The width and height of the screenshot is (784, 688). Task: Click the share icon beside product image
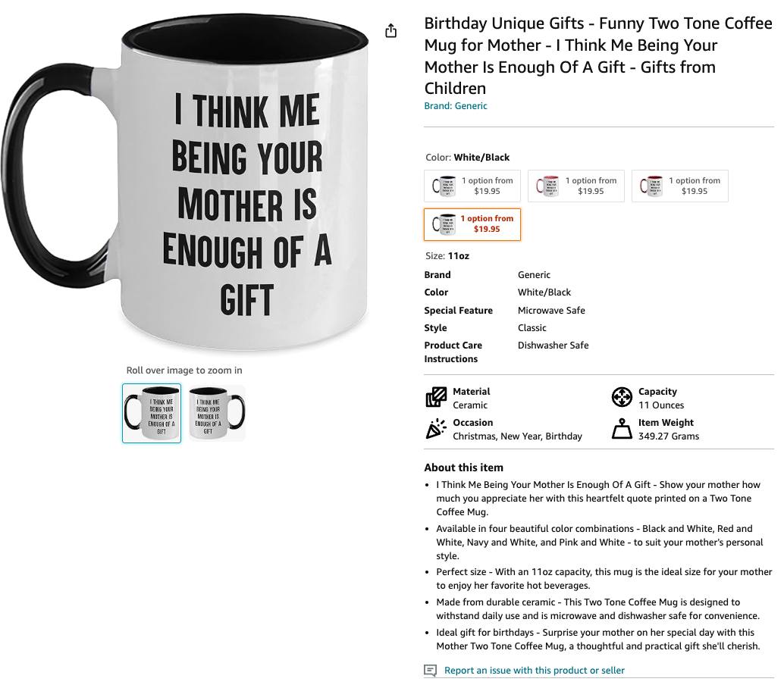point(391,31)
